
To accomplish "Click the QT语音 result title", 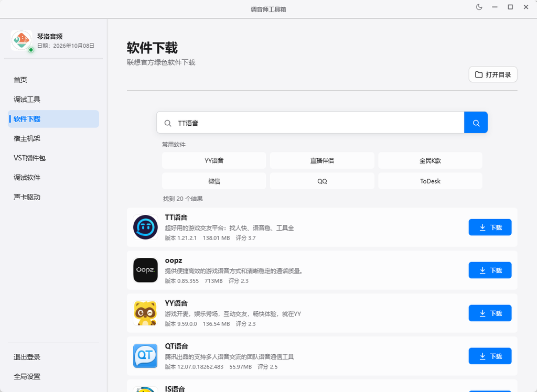I will [x=176, y=346].
